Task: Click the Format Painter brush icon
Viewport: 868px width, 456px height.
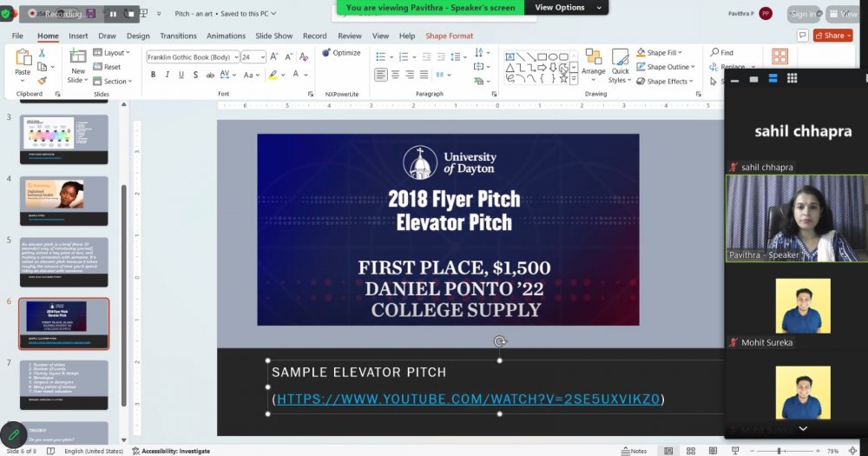Action: coord(42,81)
